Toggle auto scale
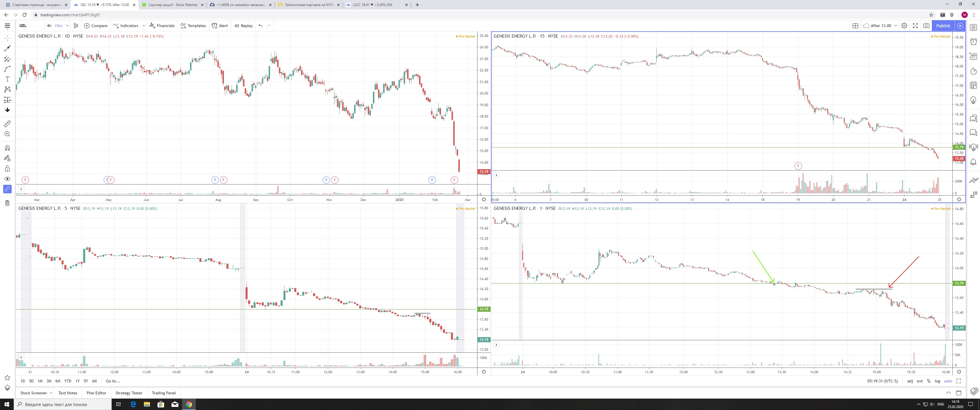This screenshot has width=980, height=410. [x=948, y=381]
